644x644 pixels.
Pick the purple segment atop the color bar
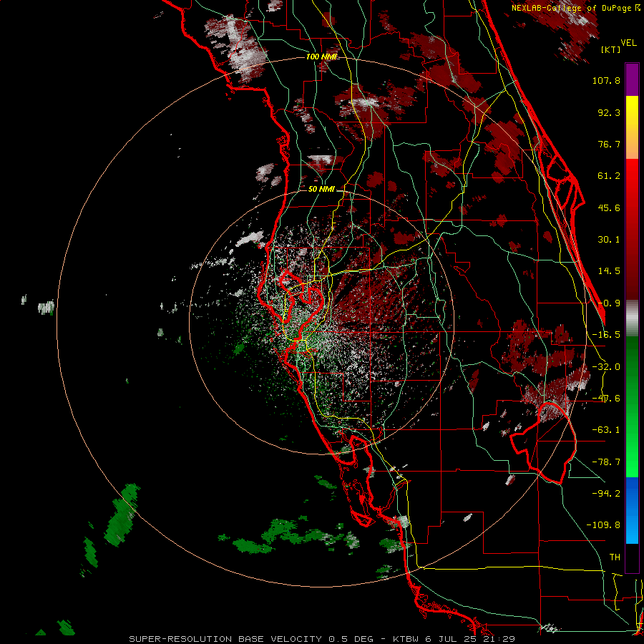632,79
